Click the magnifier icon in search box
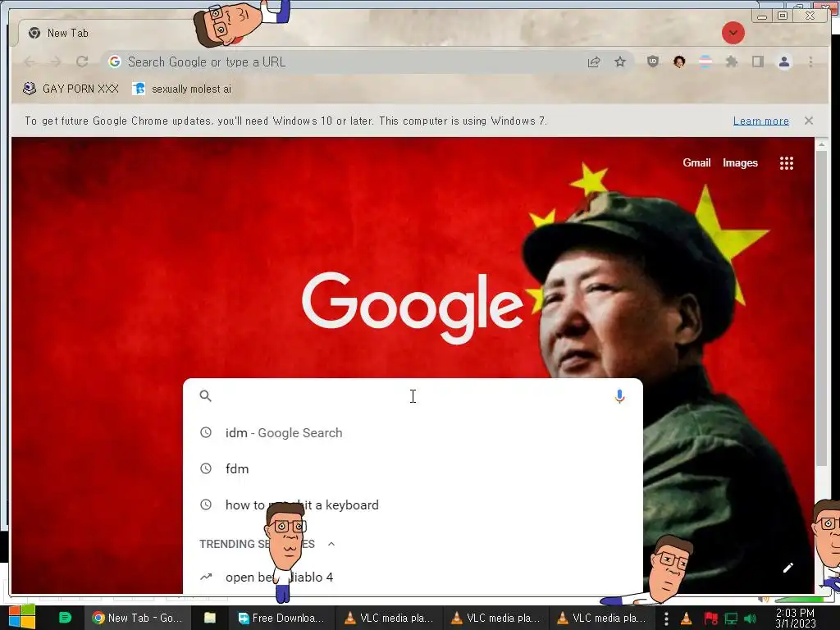 point(206,396)
